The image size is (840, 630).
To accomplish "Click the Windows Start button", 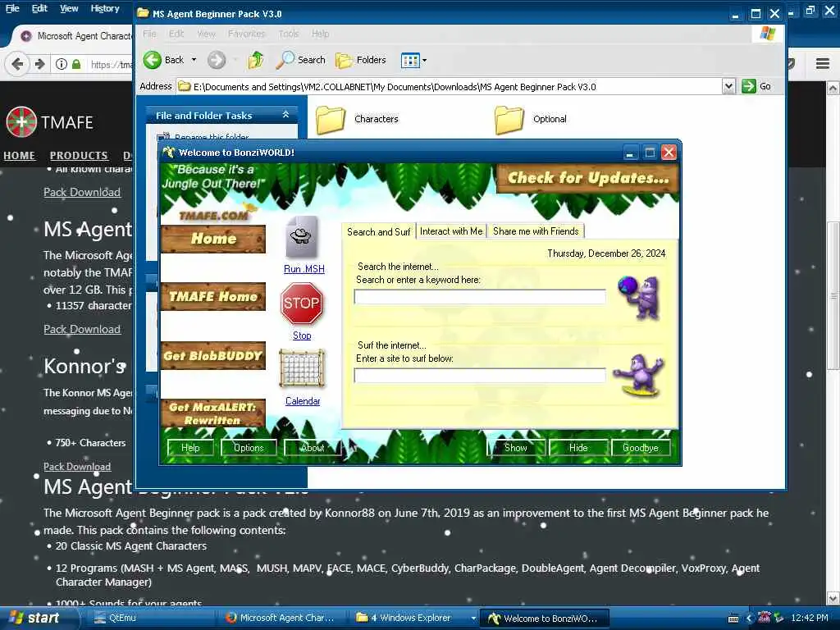I will tap(35, 619).
